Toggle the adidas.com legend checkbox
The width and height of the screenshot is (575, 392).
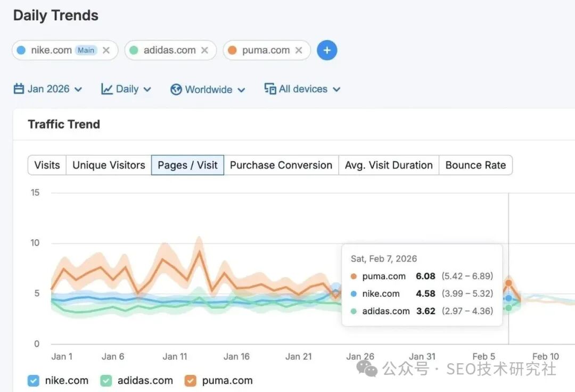point(106,381)
